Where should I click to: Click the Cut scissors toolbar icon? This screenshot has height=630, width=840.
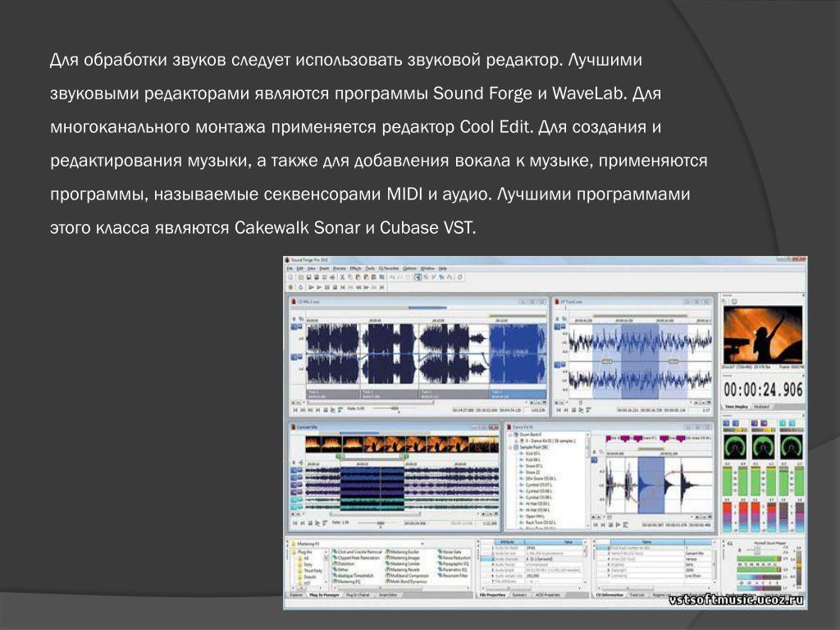coord(342,277)
